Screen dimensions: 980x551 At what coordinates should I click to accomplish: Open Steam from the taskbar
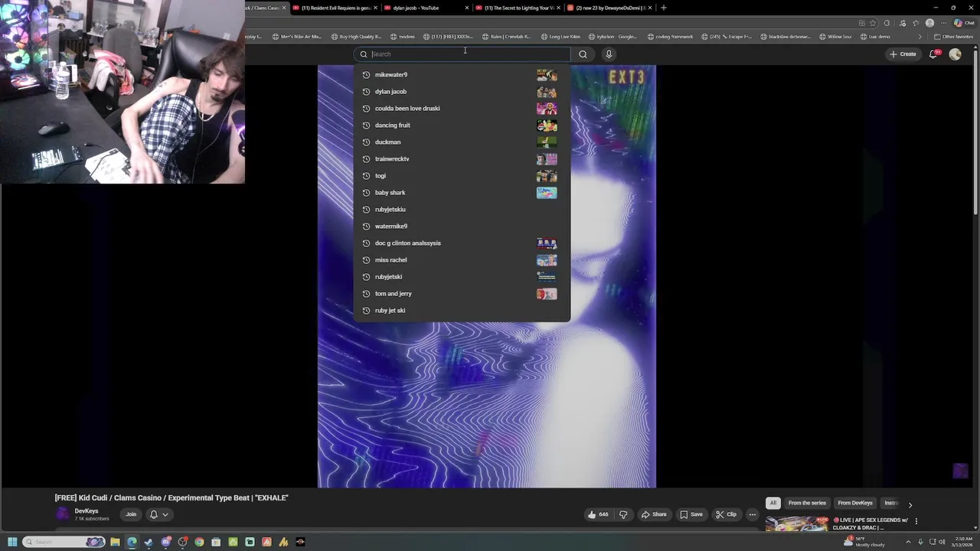tap(149, 542)
